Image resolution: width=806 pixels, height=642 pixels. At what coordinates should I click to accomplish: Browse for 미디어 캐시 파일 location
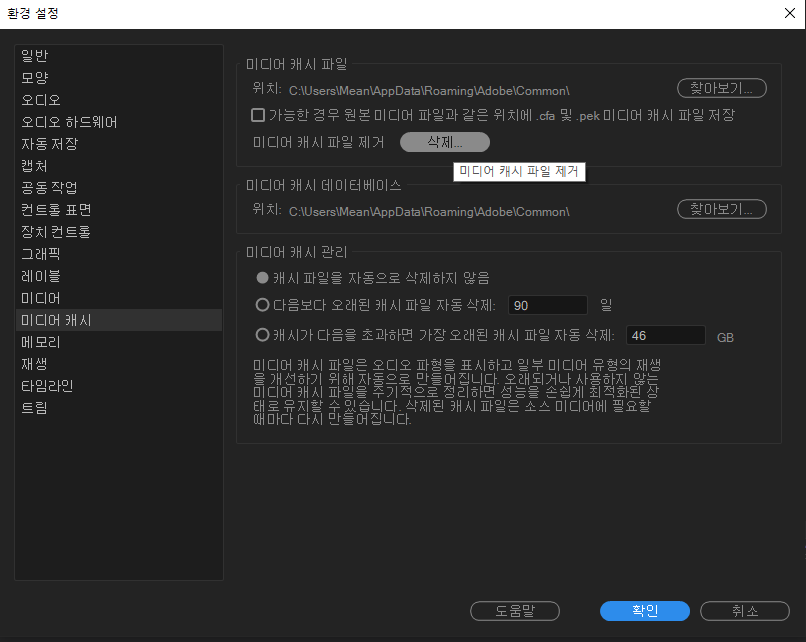click(x=722, y=88)
